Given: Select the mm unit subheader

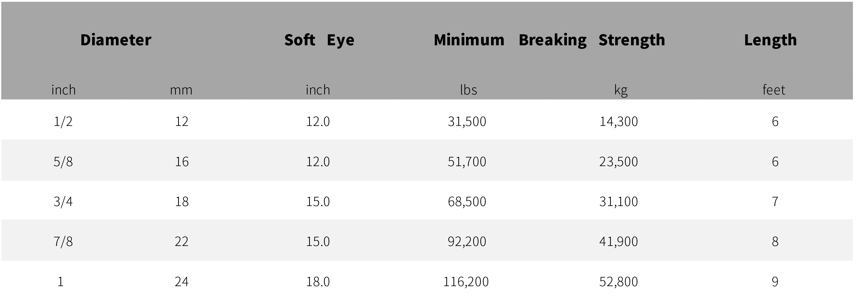Looking at the screenshot, I should (x=181, y=90).
